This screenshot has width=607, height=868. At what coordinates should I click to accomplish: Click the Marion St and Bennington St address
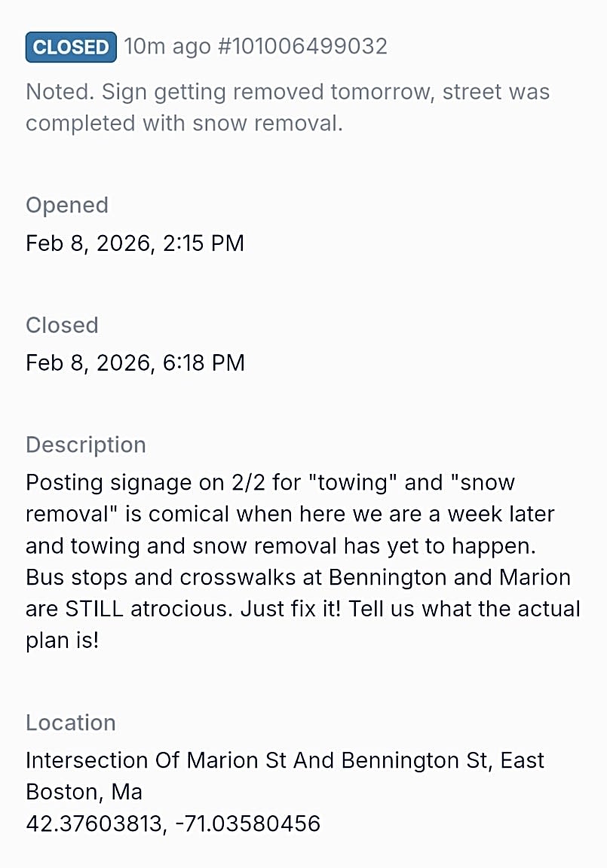pyautogui.click(x=284, y=760)
